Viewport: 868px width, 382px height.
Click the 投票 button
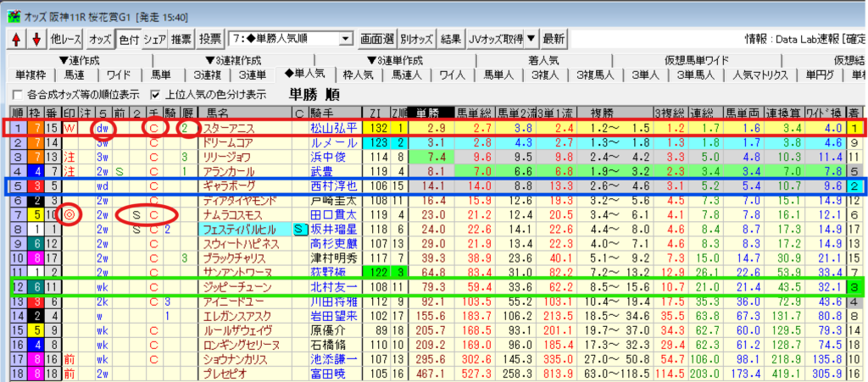pos(210,39)
